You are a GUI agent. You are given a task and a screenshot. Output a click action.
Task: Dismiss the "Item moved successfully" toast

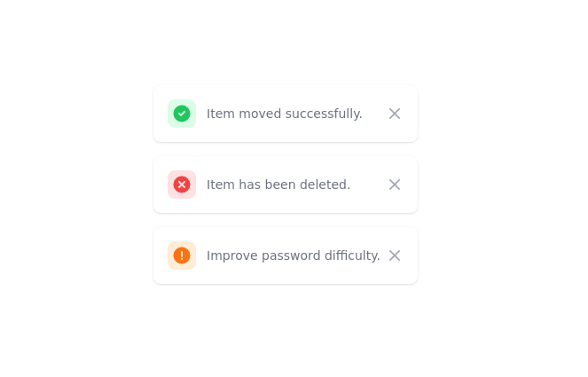click(x=395, y=114)
